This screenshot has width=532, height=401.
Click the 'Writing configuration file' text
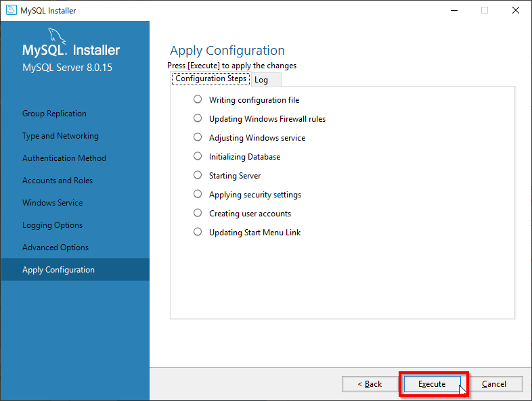pyautogui.click(x=254, y=100)
